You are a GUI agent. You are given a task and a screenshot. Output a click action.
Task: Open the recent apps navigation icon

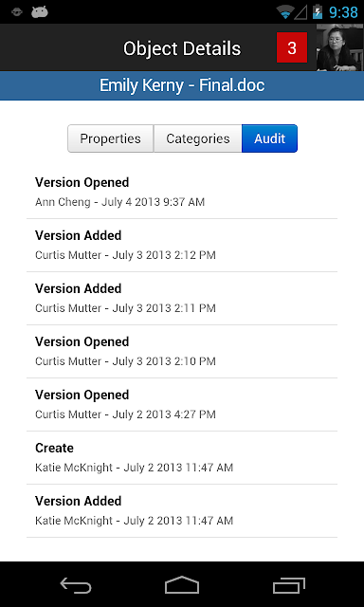coord(289,585)
